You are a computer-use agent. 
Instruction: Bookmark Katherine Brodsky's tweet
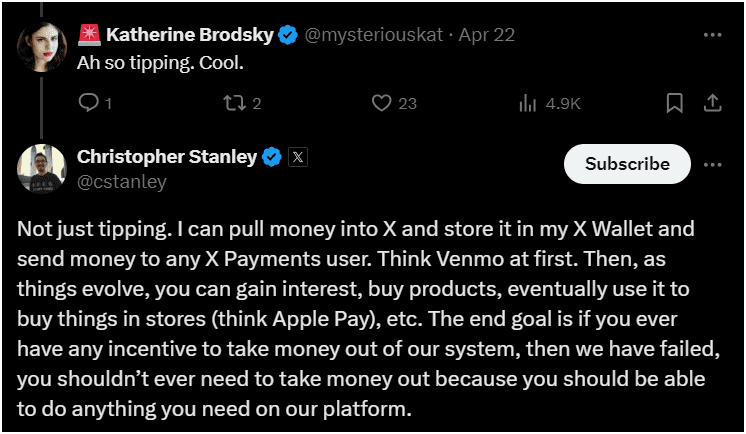[x=675, y=103]
